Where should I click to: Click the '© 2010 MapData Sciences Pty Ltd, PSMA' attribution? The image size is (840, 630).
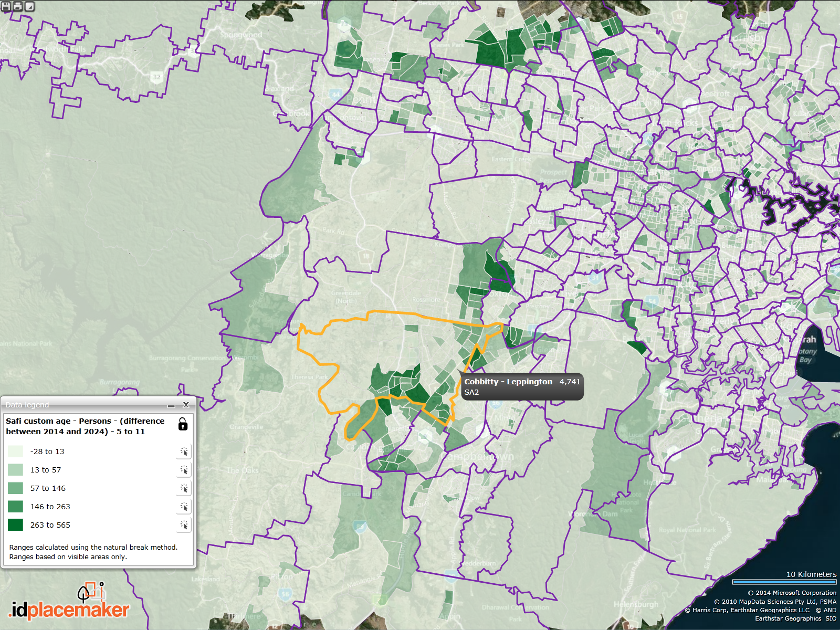pos(775,602)
